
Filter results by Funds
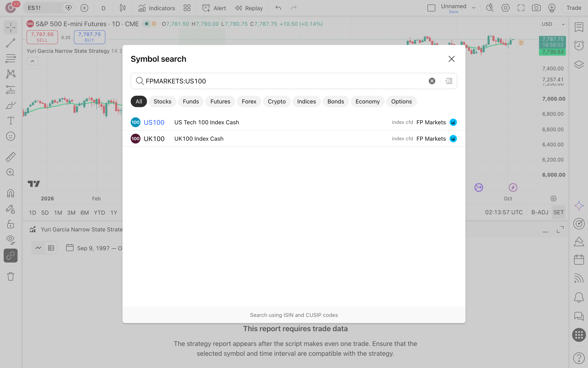point(191,101)
